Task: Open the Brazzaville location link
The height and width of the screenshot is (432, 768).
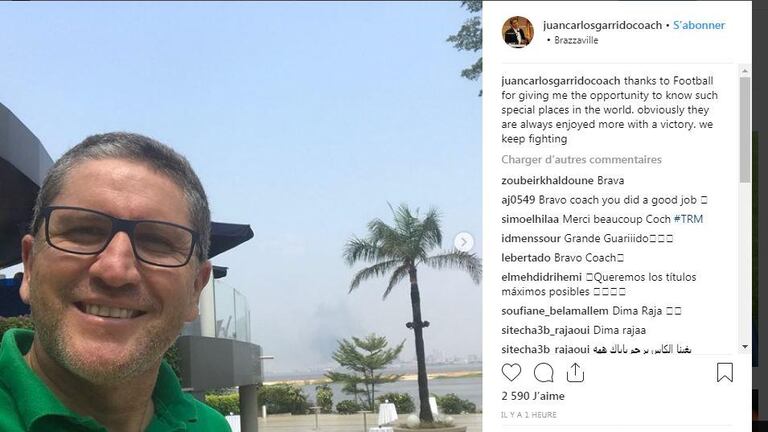Action: click(x=576, y=40)
